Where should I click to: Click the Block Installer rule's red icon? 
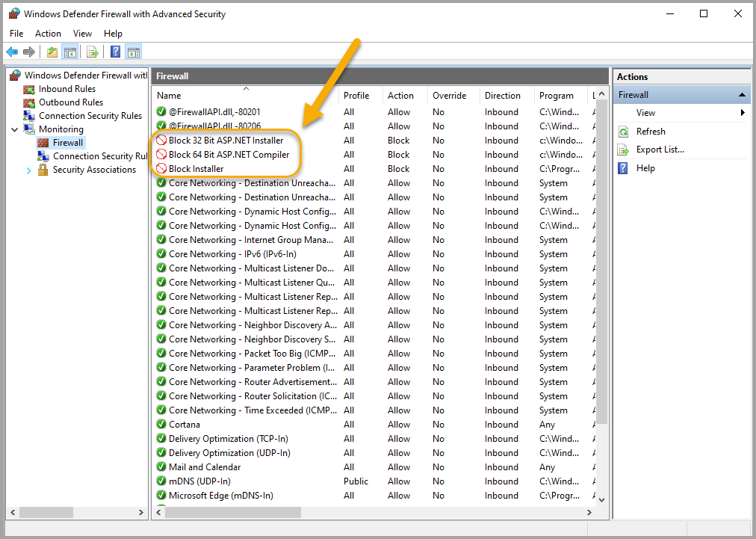(161, 169)
